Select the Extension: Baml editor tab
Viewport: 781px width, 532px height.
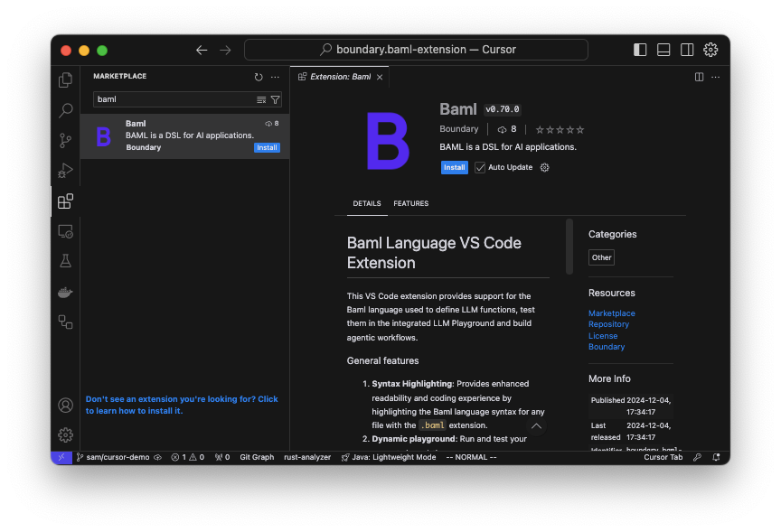click(x=340, y=77)
